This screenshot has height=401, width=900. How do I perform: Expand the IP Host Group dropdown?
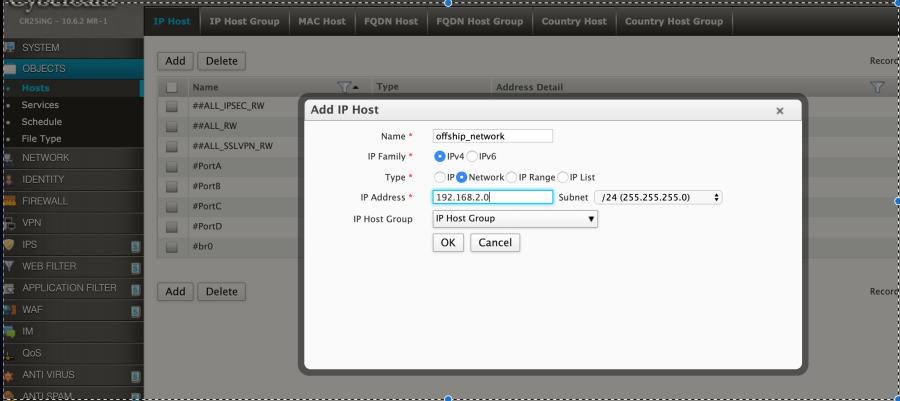pos(515,219)
